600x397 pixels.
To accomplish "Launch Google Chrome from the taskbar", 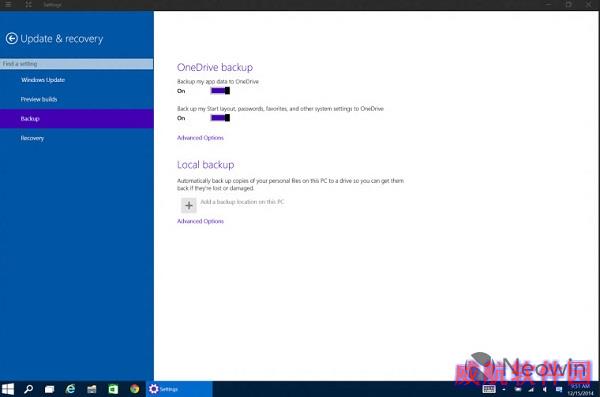I will click(134, 389).
